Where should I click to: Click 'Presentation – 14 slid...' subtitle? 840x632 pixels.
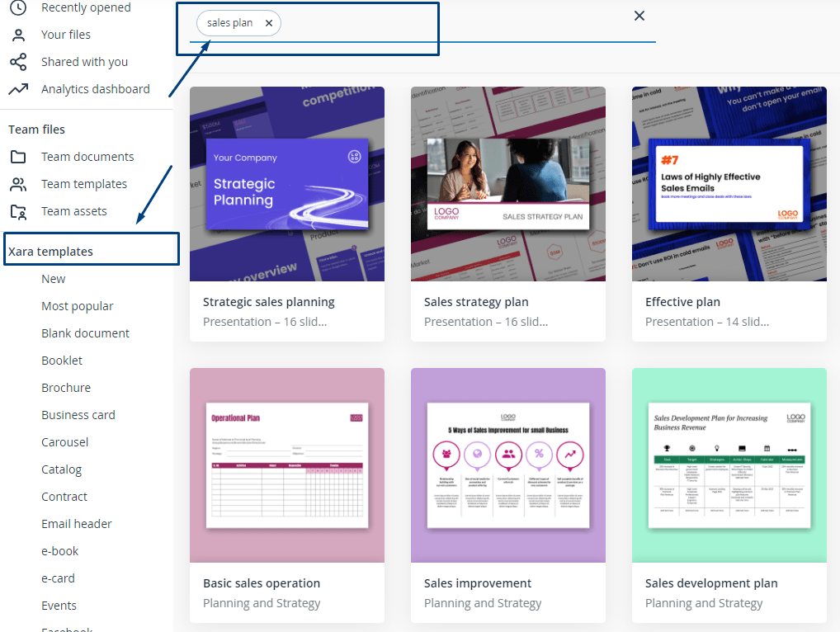pyautogui.click(x=707, y=322)
